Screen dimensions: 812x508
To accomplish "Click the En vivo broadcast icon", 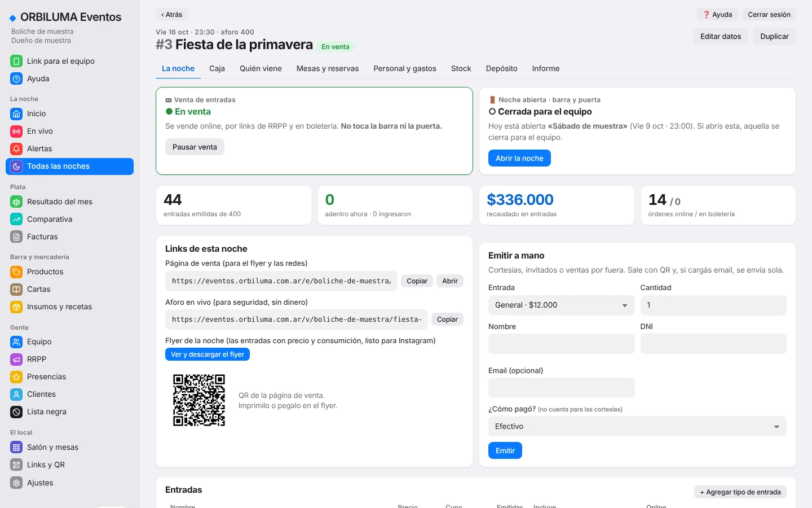I will point(16,131).
